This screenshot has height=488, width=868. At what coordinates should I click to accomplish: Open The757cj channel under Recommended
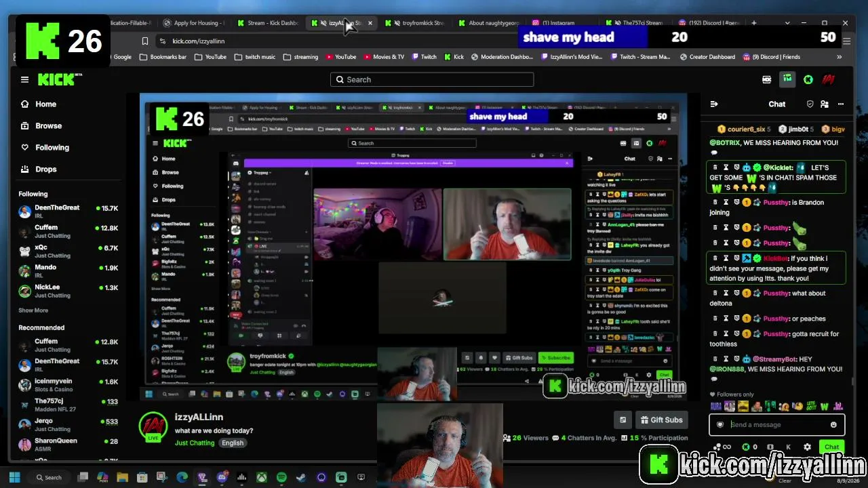coord(68,405)
